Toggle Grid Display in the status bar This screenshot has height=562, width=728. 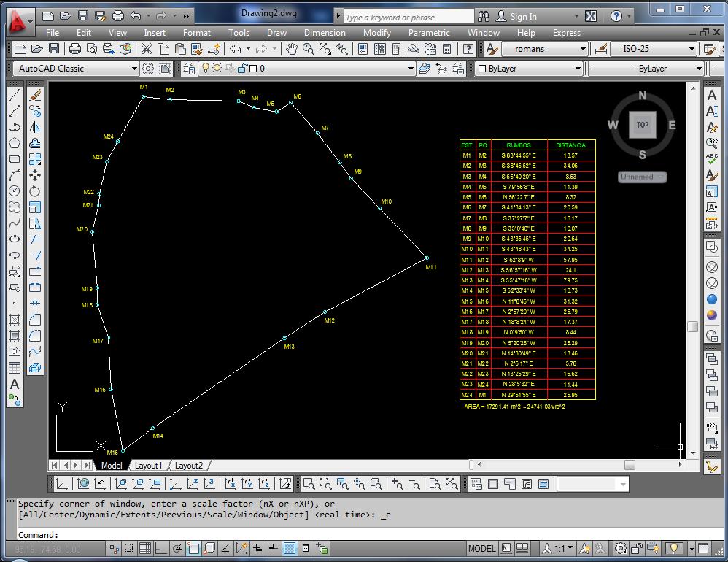(146, 549)
